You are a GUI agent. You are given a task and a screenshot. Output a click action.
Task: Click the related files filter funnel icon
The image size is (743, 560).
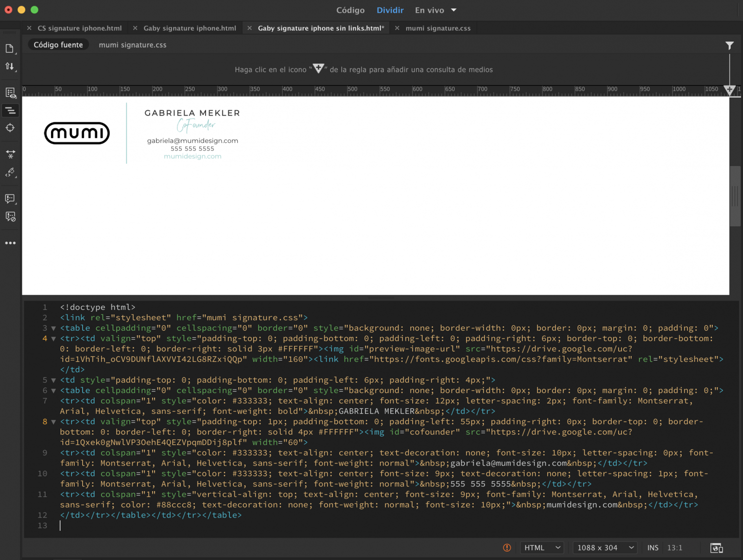[730, 45]
